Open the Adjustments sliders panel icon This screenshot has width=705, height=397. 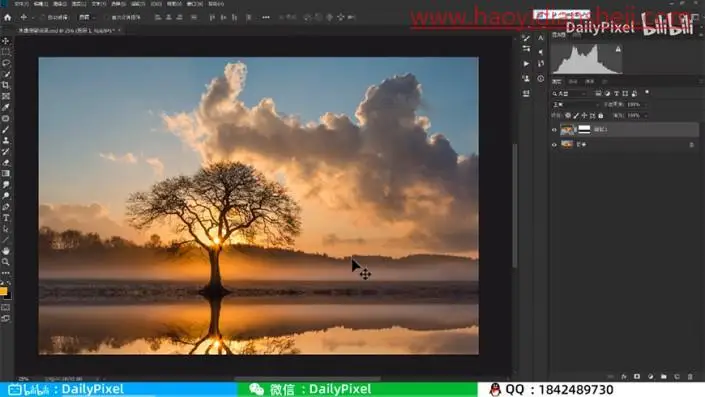coord(526,49)
